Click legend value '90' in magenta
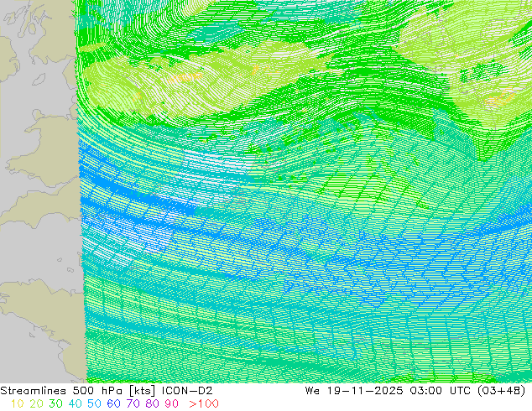The image size is (532, 411). 172,403
